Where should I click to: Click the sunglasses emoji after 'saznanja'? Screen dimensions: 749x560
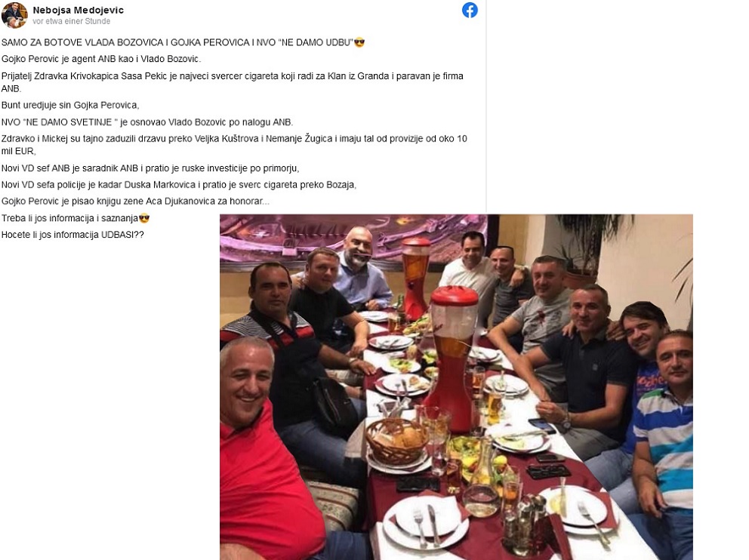(x=143, y=219)
